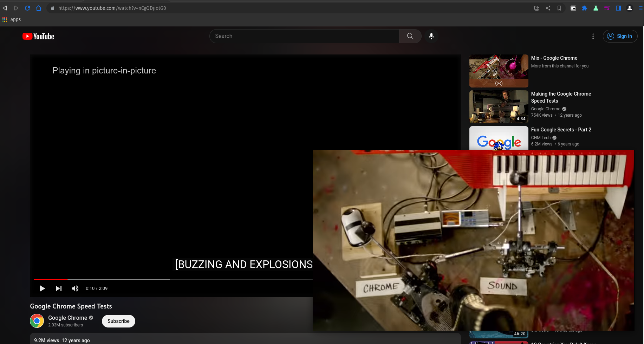The image size is (644, 344).
Task: Open the browser home page
Action: click(x=39, y=8)
